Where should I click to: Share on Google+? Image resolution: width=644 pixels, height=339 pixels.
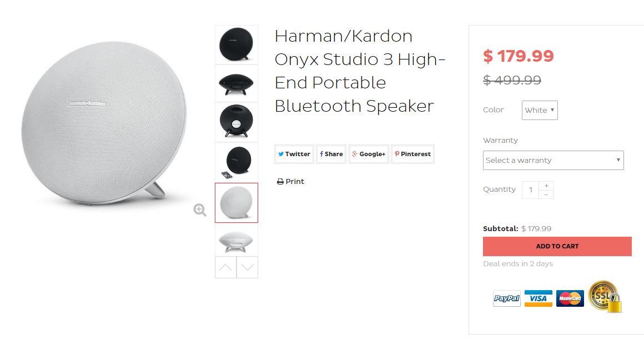[369, 154]
